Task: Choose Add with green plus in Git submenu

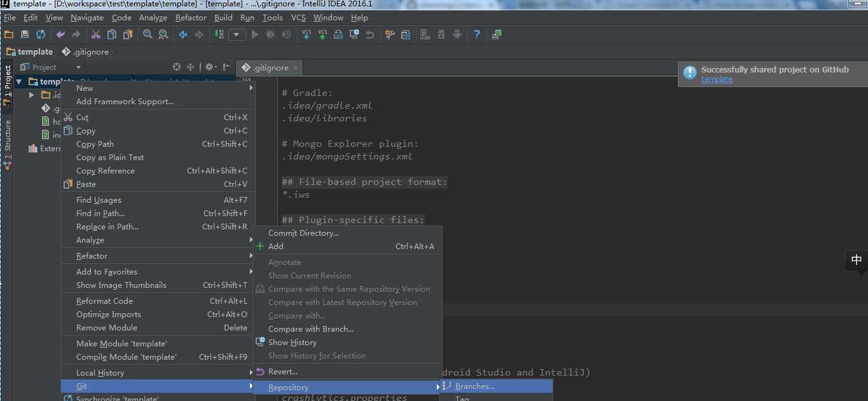Action: 347,246
